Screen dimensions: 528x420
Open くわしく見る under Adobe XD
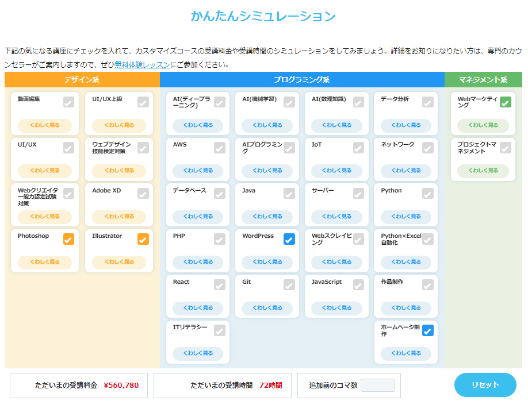(119, 217)
